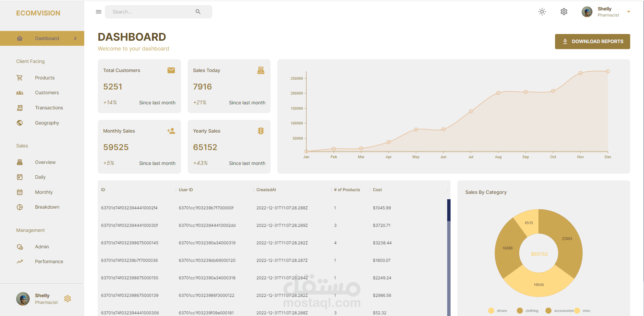The height and width of the screenshot is (316, 644).
Task: Click the Aug data point on the line chart
Action: click(498, 93)
